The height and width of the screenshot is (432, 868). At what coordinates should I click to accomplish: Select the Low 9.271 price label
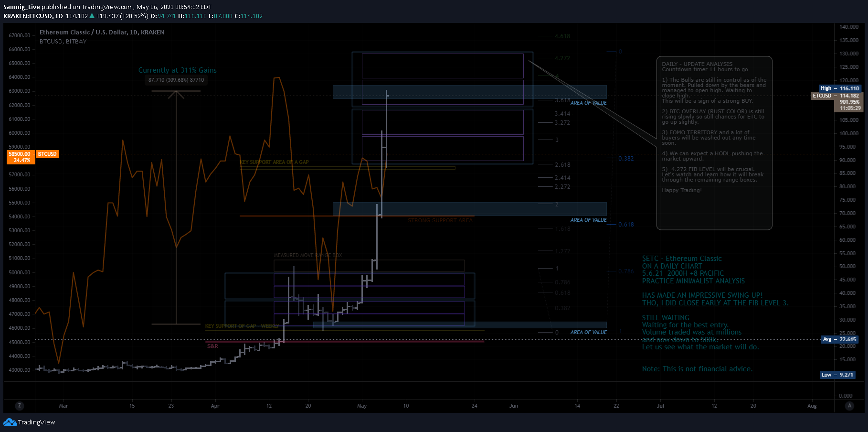click(837, 375)
